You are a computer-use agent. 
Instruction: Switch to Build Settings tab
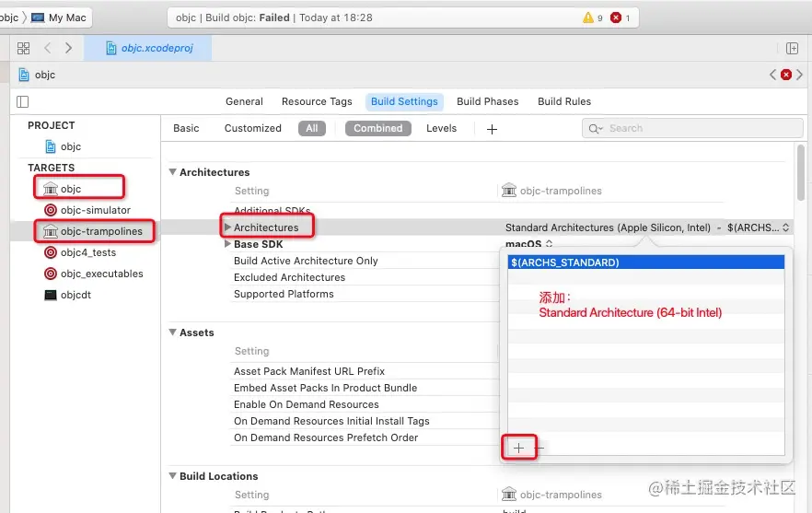click(404, 101)
